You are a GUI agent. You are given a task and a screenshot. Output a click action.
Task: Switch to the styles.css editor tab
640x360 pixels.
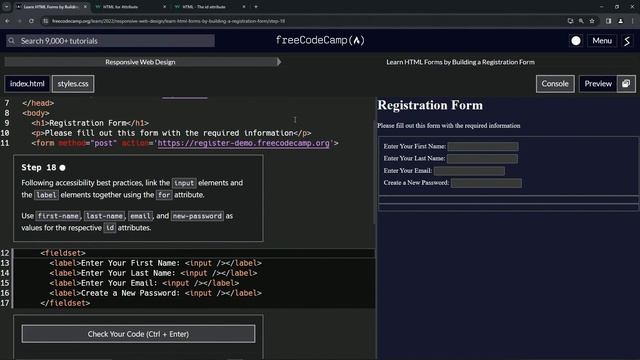(x=73, y=84)
